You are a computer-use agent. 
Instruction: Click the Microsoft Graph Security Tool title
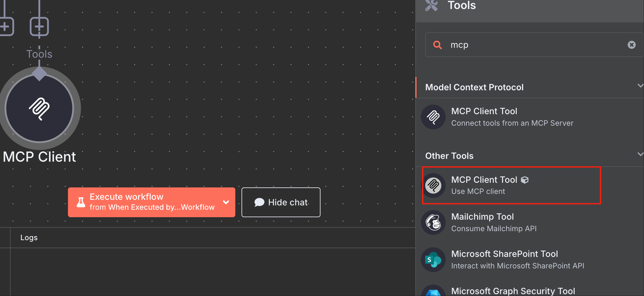tap(513, 291)
